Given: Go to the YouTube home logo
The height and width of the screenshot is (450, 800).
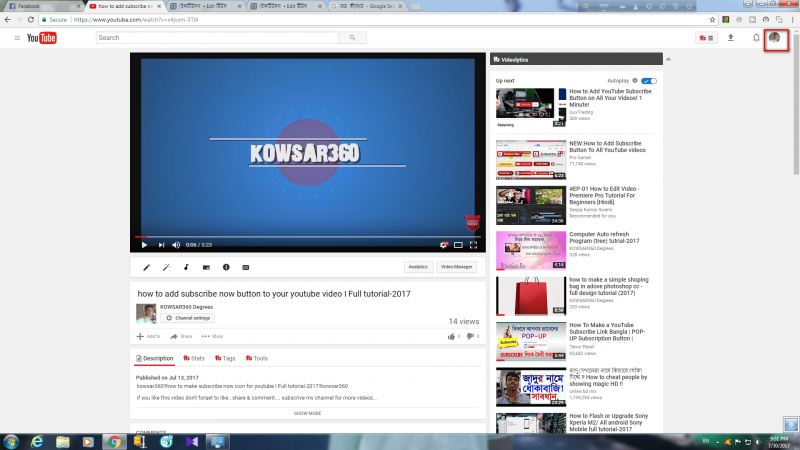Looking at the screenshot, I should pyautogui.click(x=42, y=38).
